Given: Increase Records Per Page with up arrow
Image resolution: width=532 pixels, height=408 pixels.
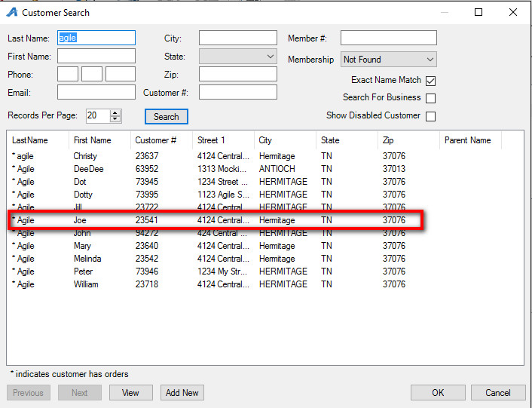Looking at the screenshot, I should (115, 112).
